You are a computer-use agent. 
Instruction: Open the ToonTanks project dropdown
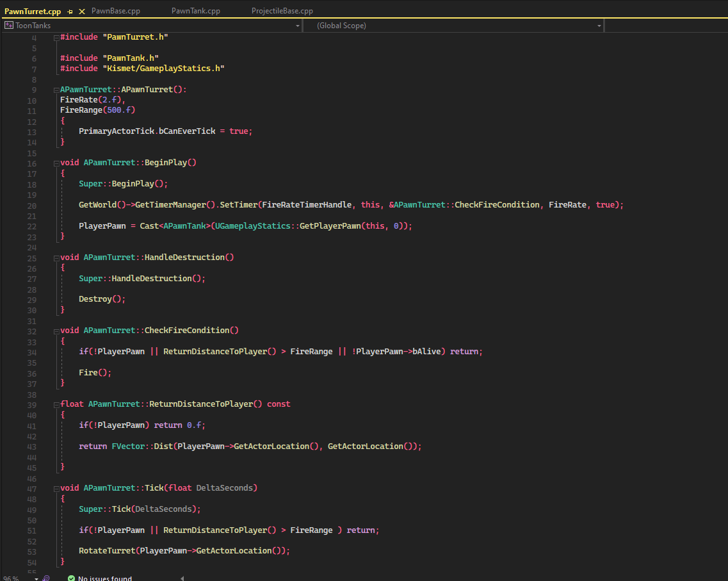click(298, 26)
